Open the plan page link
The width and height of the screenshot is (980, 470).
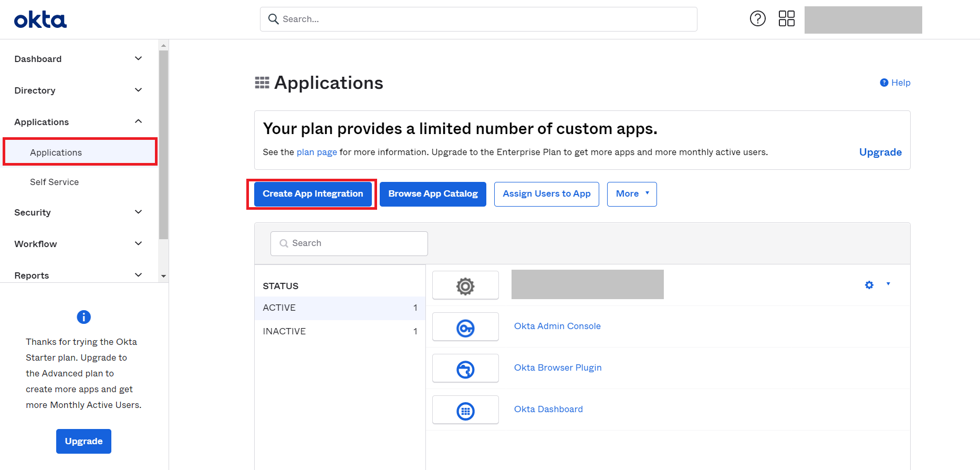(x=317, y=152)
